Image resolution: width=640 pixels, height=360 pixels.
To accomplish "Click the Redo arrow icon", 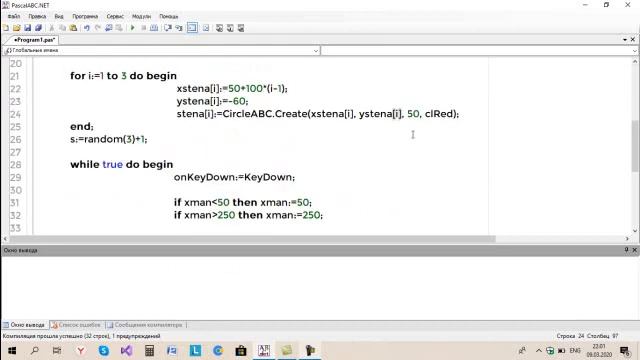I will pyautogui.click(x=98, y=28).
